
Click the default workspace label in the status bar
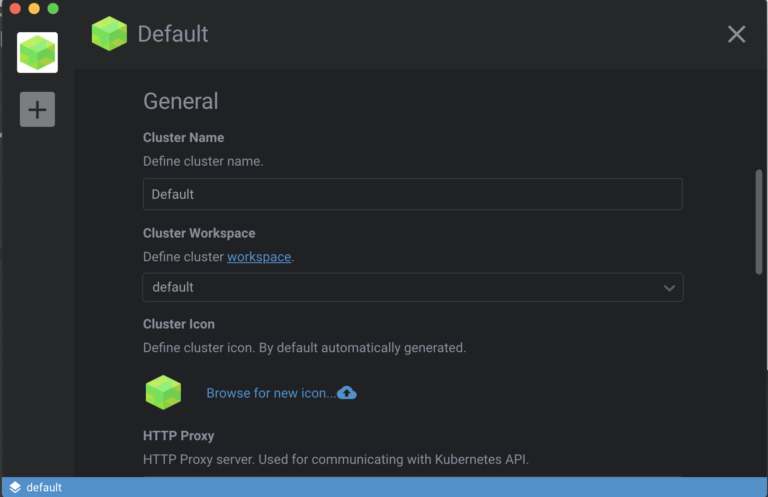44,487
